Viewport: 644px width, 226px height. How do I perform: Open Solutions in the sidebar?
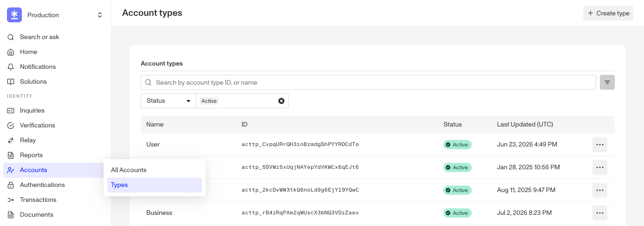pyautogui.click(x=55, y=82)
